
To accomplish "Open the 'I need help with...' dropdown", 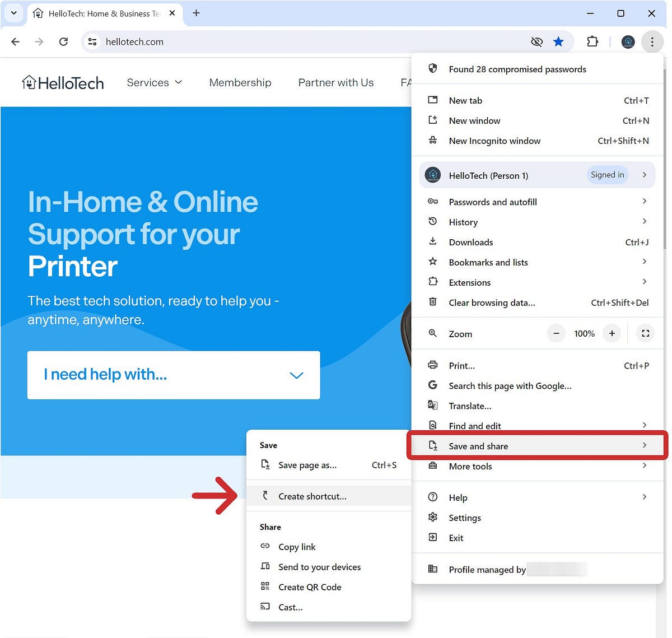I will point(174,375).
